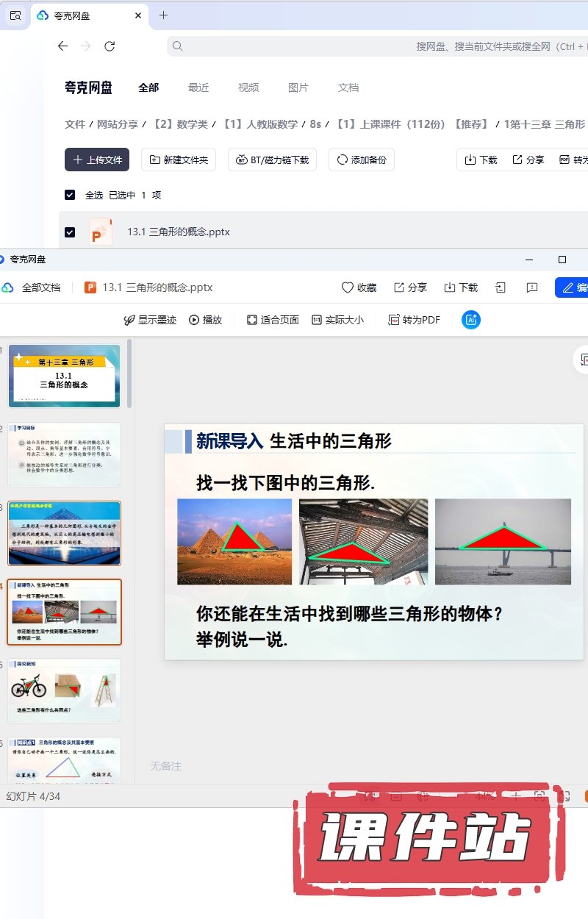Click the AI assistant icon in viewer toolbar

(x=471, y=320)
